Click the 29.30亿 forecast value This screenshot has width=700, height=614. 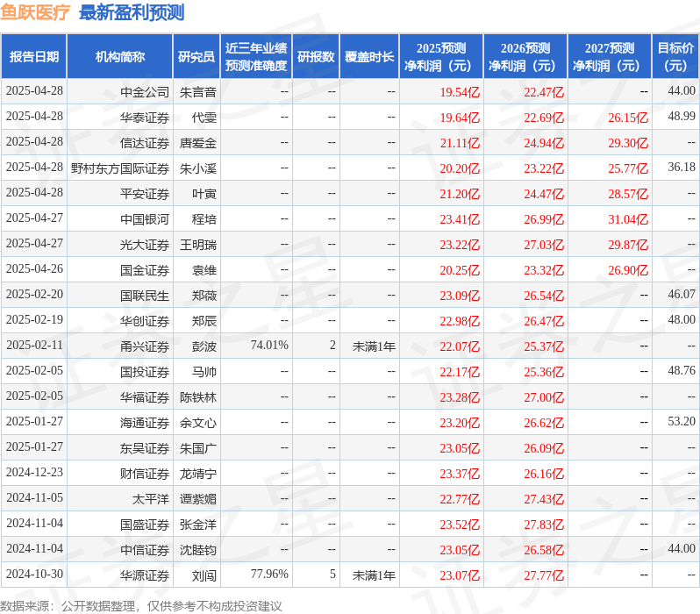pyautogui.click(x=628, y=143)
